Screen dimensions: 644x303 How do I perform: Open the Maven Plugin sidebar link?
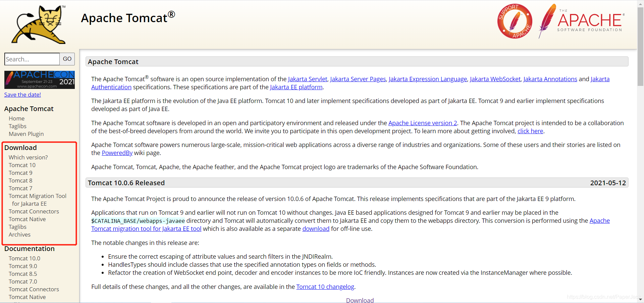(x=26, y=134)
